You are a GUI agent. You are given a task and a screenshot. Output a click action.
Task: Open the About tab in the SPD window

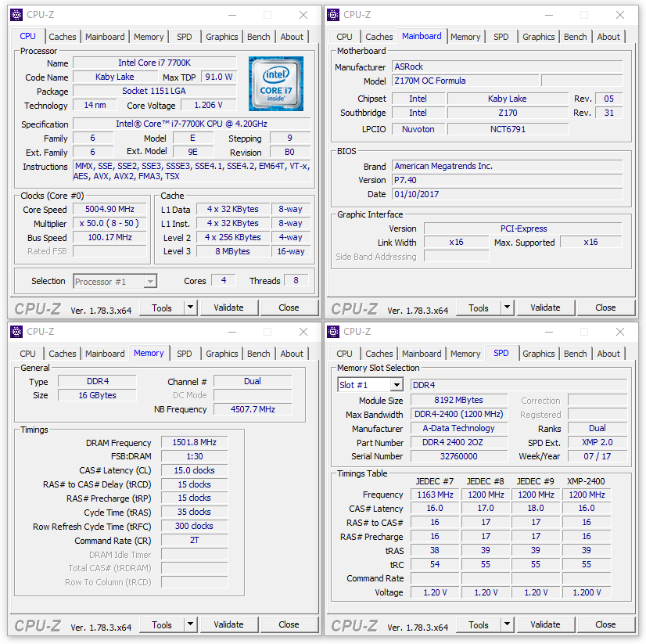[x=608, y=354]
